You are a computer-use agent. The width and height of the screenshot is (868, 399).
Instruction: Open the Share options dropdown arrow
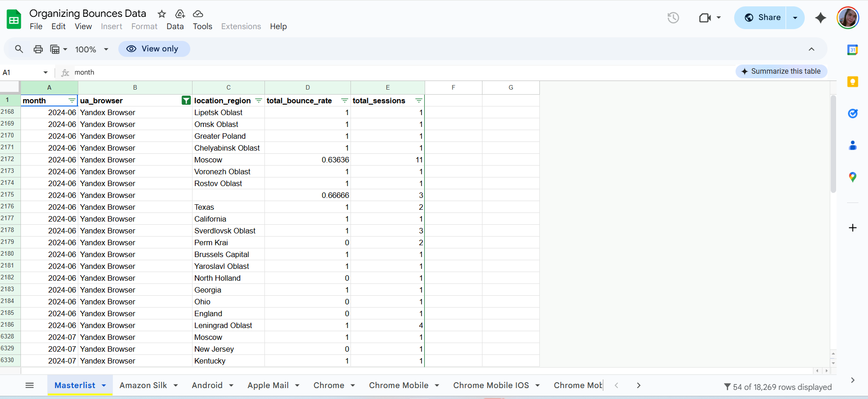coord(795,18)
